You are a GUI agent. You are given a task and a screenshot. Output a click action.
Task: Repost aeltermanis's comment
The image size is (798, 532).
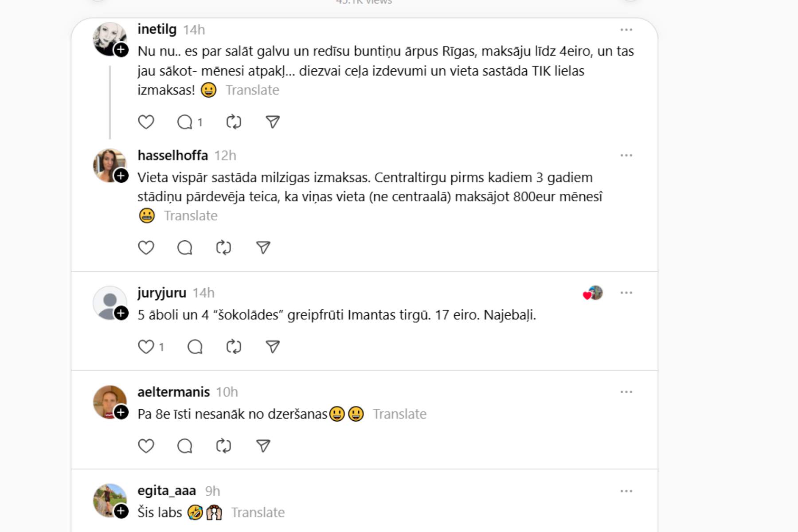(223, 446)
